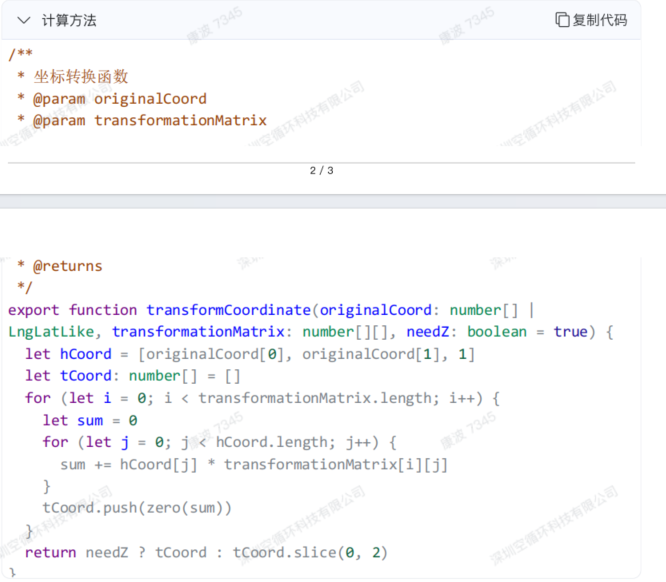Place cursor on the export keyword
This screenshot has width=666, height=582.
34,310
